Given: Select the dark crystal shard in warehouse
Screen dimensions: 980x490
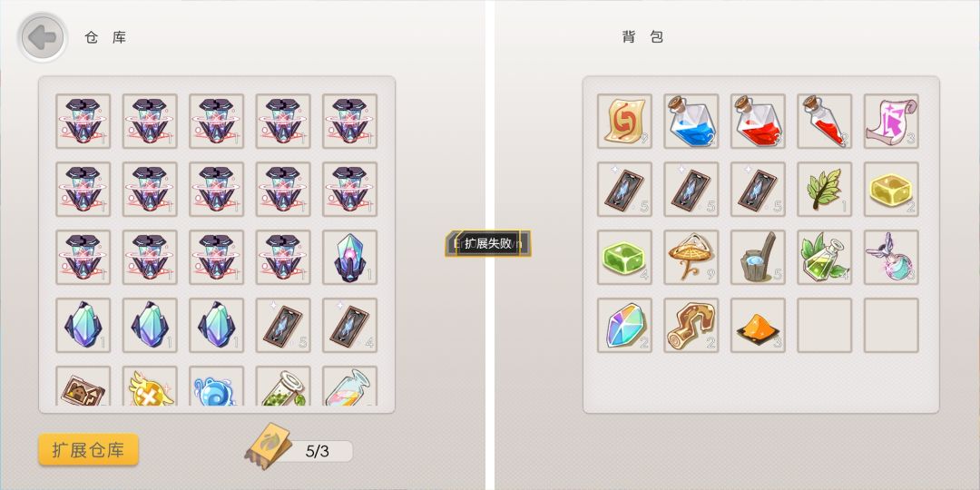Looking at the screenshot, I should coord(350,258).
